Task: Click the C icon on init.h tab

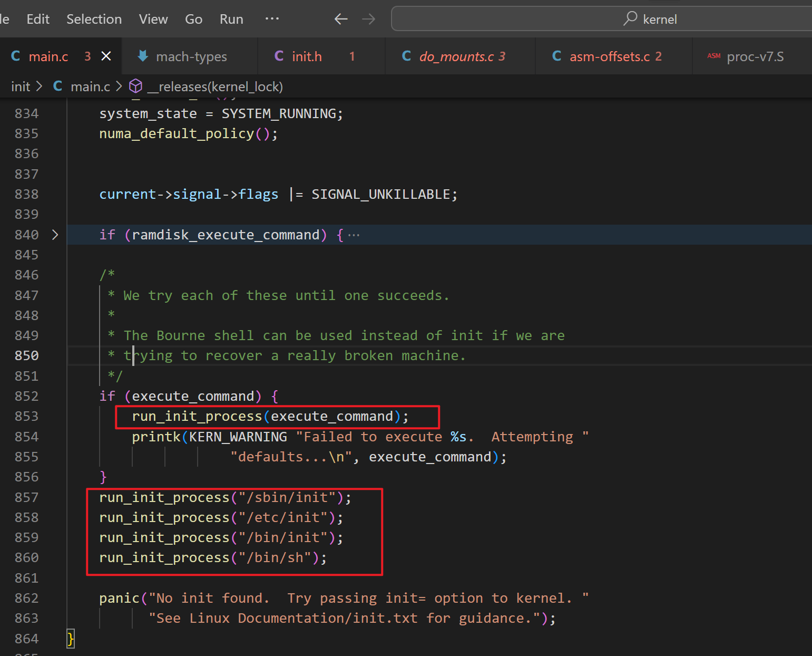Action: (x=279, y=56)
